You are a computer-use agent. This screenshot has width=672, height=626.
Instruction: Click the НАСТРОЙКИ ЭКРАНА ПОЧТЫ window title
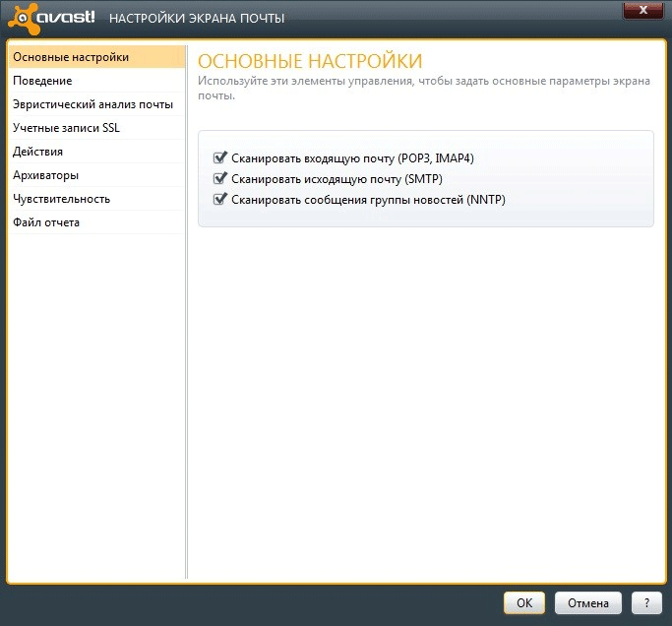point(197,19)
